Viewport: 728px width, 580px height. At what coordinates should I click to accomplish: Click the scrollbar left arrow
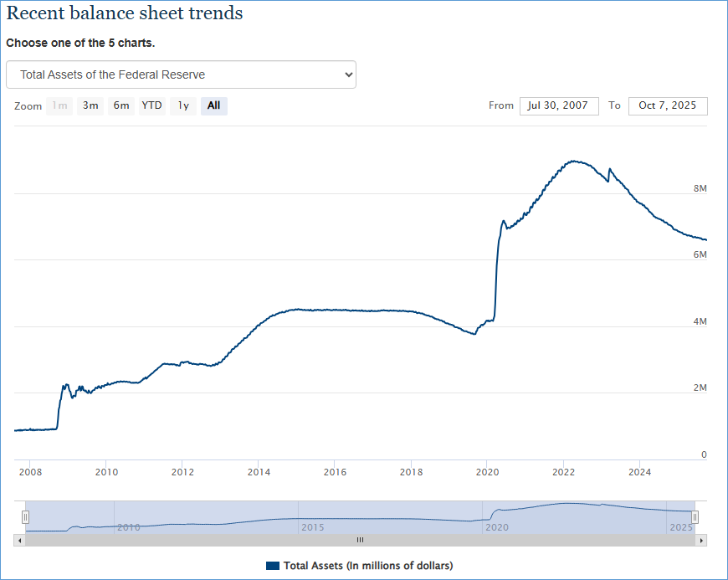coord(20,541)
